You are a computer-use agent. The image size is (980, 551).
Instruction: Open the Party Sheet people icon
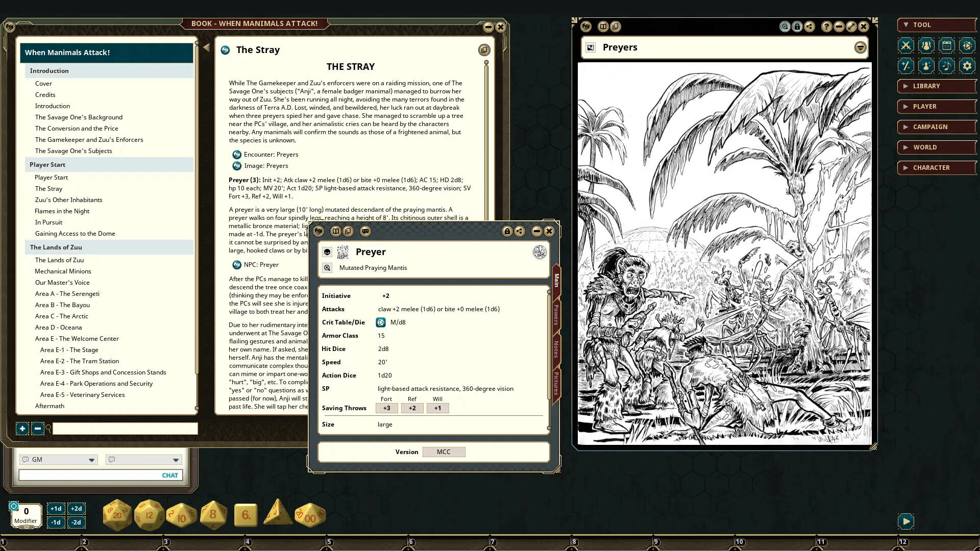(926, 45)
